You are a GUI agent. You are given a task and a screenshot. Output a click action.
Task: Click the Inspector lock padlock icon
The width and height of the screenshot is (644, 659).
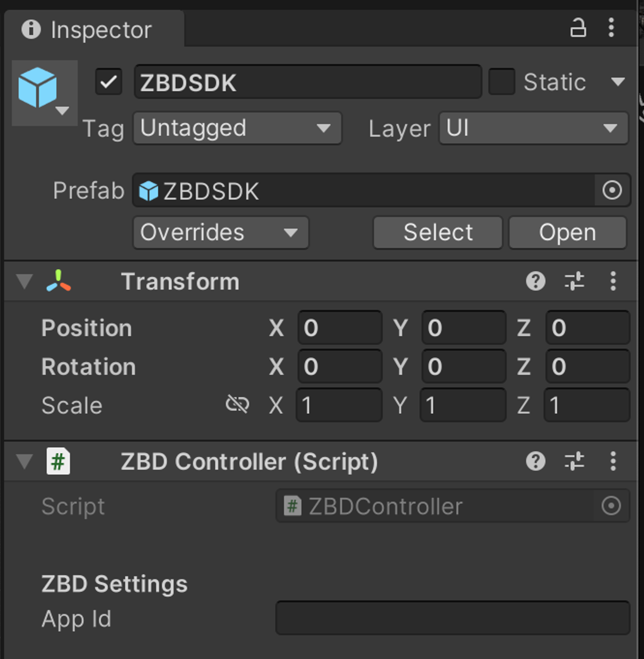coord(579,29)
